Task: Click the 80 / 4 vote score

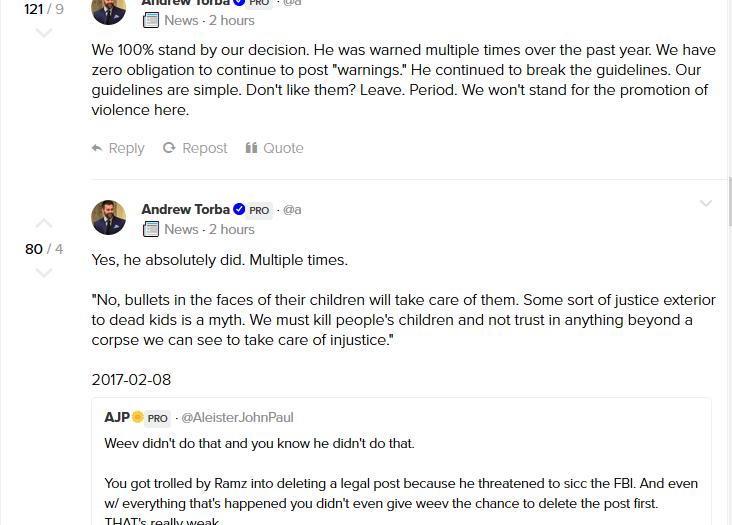Action: coord(44,248)
